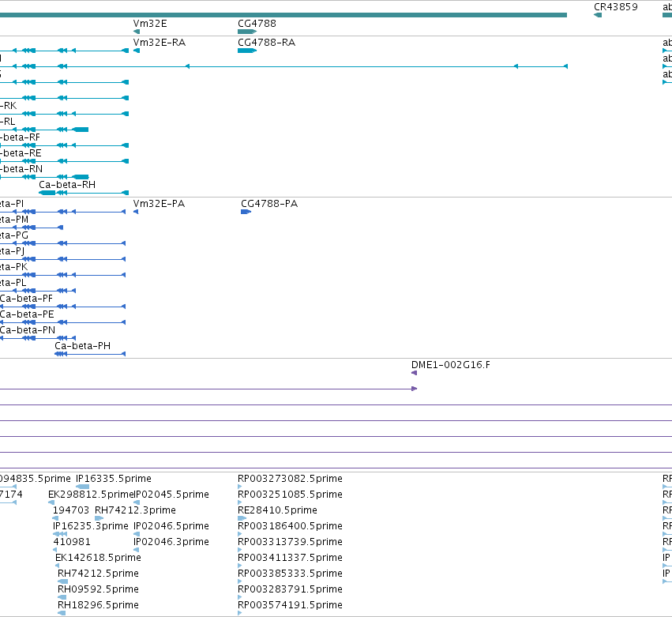This screenshot has height=617, width=672.
Task: Click the Ca-beta-PF protein label
Action: pyautogui.click(x=26, y=299)
